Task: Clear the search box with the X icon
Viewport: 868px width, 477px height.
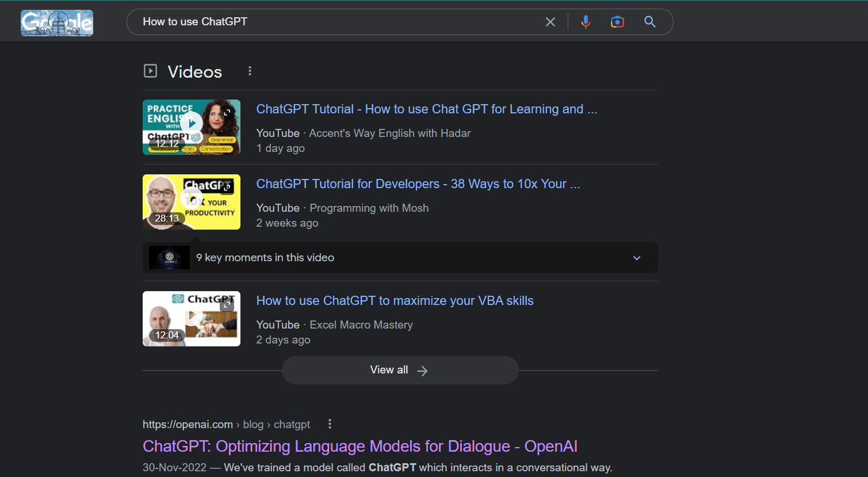Action: [550, 22]
